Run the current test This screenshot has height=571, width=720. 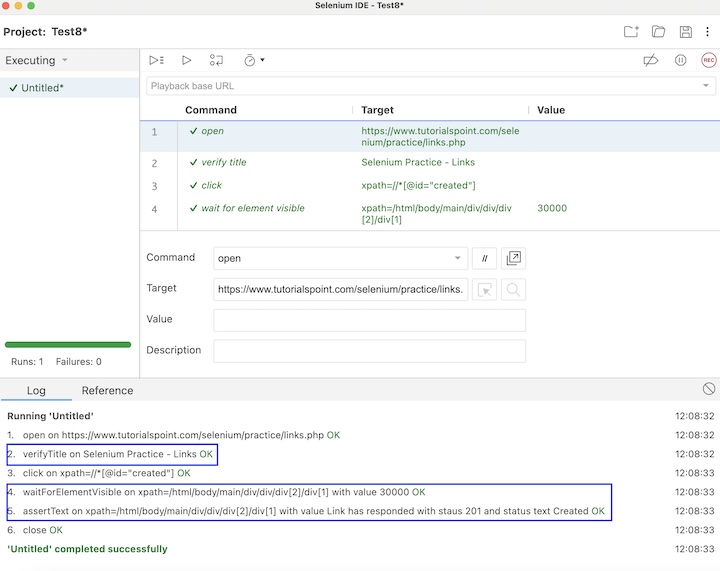pyautogui.click(x=186, y=60)
